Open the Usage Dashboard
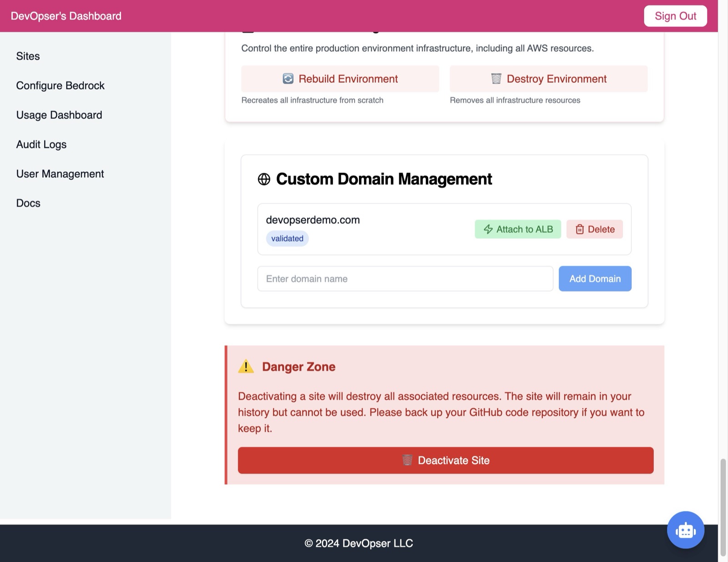 pos(59,115)
